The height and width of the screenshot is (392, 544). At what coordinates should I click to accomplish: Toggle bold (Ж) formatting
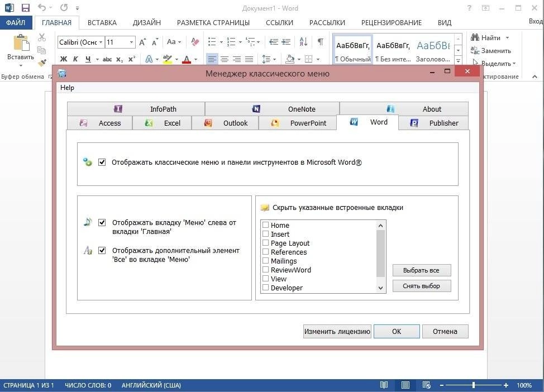pyautogui.click(x=64, y=59)
